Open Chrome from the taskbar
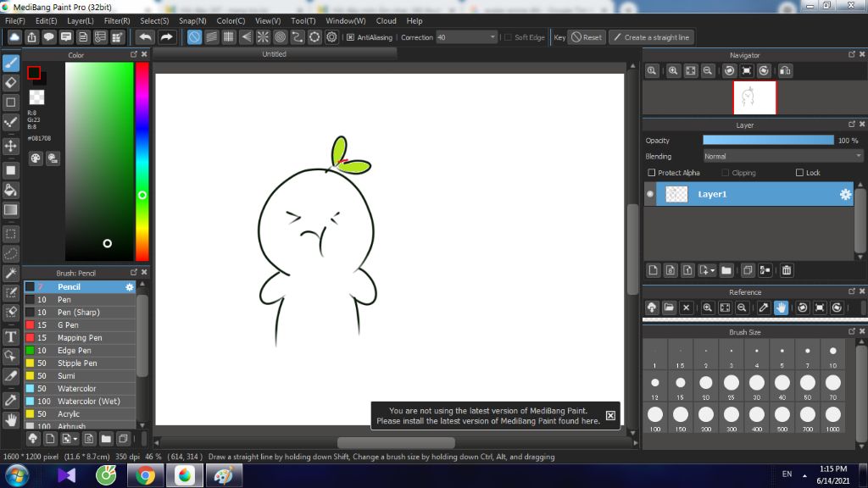Image resolution: width=868 pixels, height=488 pixels. click(145, 475)
